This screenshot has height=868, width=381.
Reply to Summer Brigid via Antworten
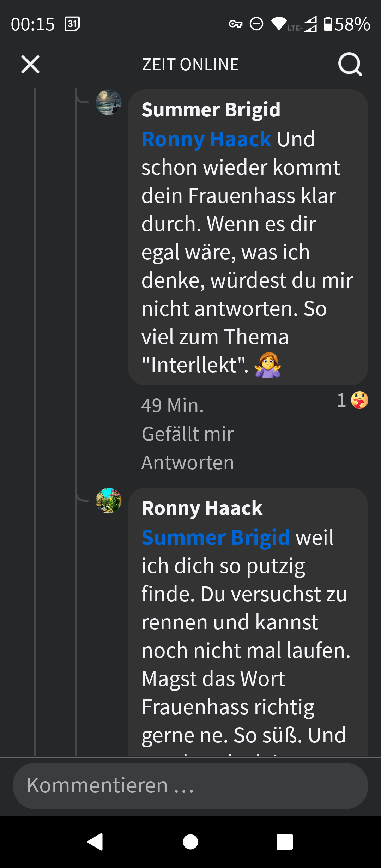click(x=188, y=462)
